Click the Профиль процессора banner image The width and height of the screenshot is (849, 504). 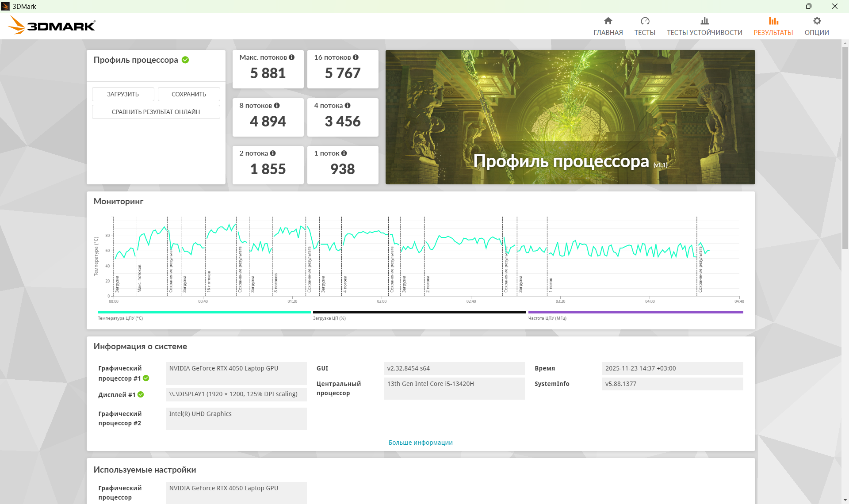570,117
